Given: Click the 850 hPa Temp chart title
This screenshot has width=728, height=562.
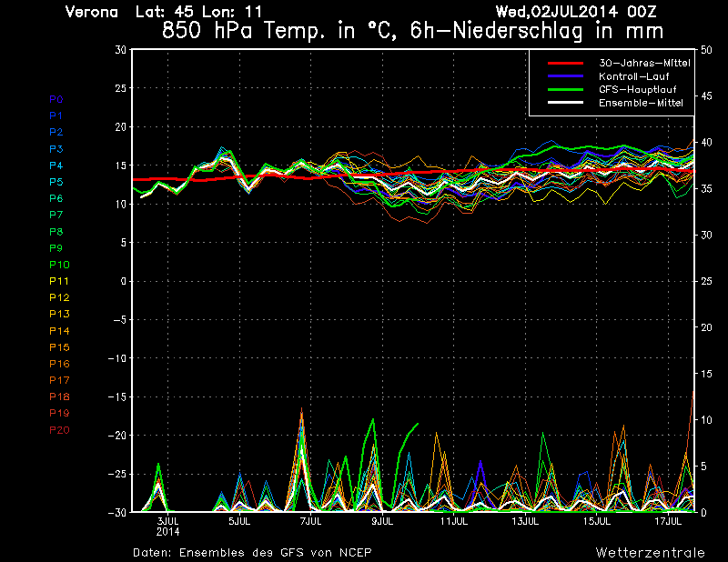Looking at the screenshot, I should 413,31.
